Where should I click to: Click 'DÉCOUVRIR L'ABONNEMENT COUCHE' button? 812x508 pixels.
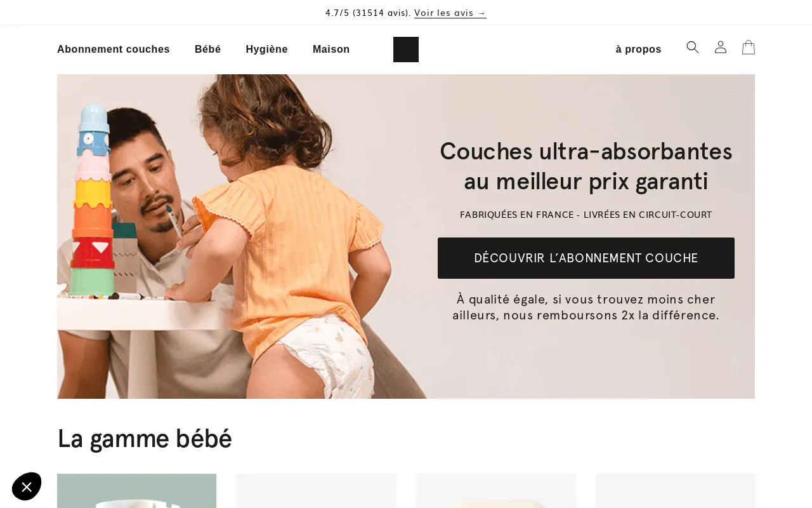point(586,258)
